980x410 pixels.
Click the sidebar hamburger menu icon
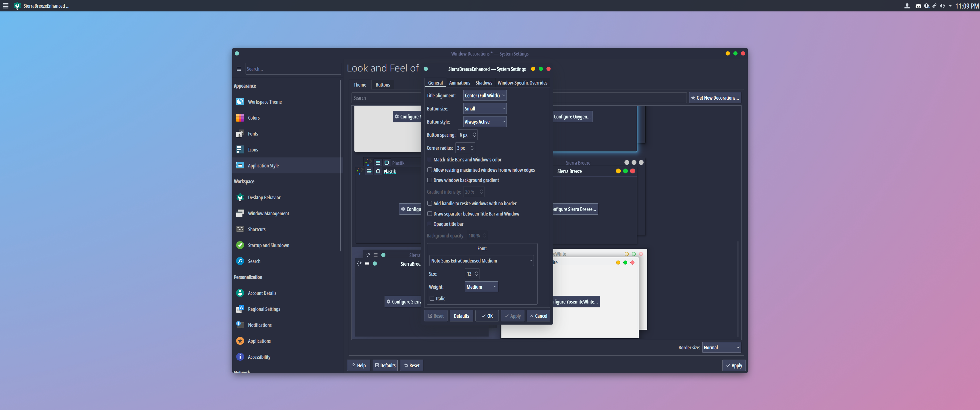(238, 69)
